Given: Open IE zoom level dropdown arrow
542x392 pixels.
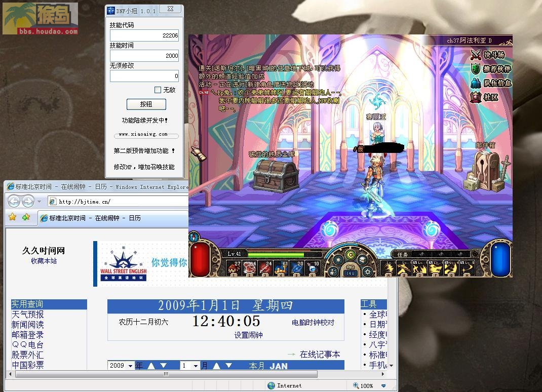Looking at the screenshot, I should pyautogui.click(x=383, y=386).
